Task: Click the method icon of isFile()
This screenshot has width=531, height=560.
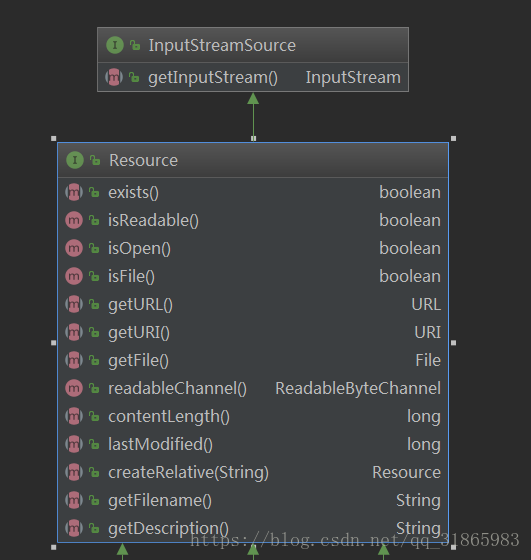Action: point(74,276)
